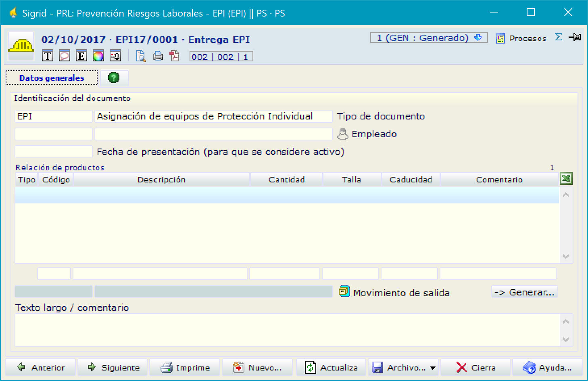Click the Fecha de presentación date field
Screen dimensions: 588x381
point(54,152)
